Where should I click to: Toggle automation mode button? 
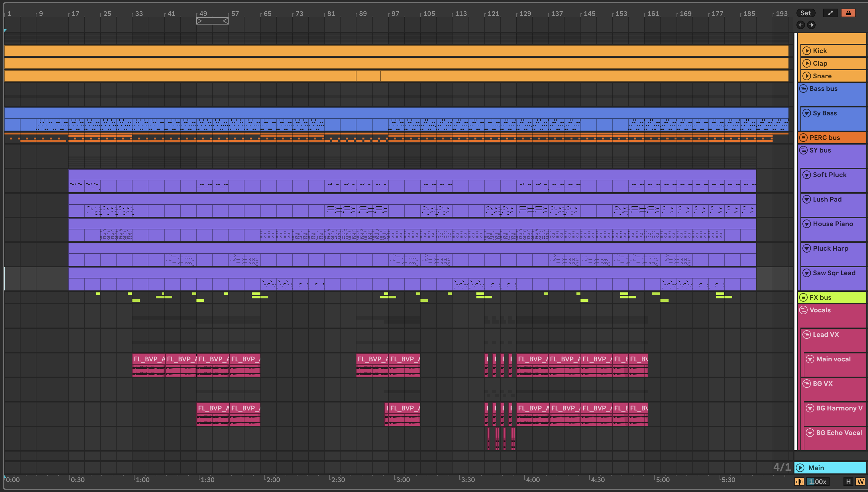pos(830,13)
